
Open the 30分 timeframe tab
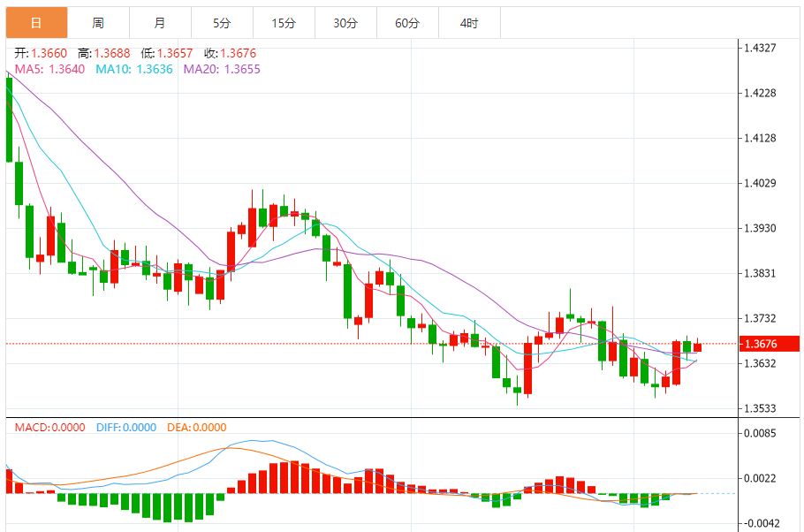coord(345,23)
